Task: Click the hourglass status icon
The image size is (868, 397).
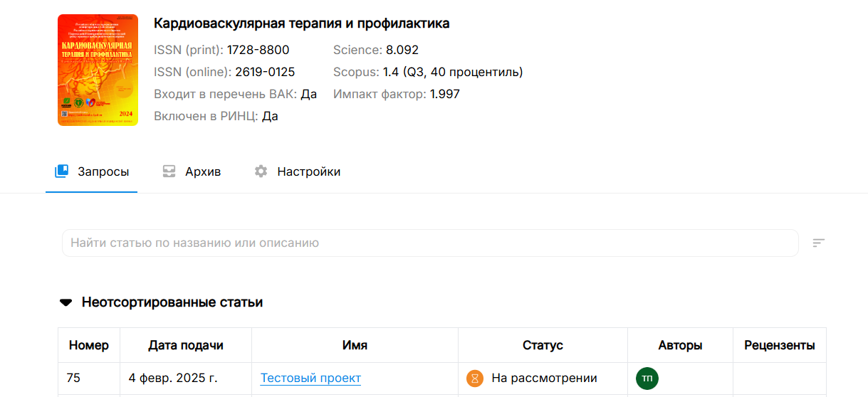Action: pos(475,379)
